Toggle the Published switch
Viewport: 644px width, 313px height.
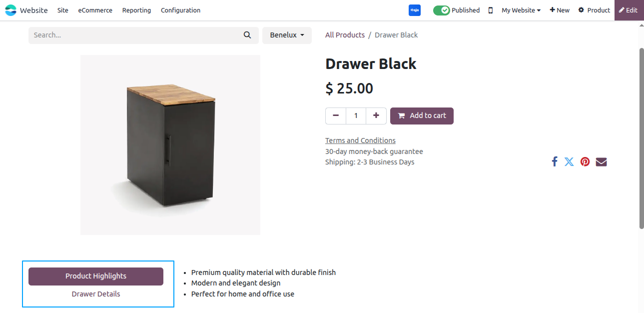coord(442,10)
